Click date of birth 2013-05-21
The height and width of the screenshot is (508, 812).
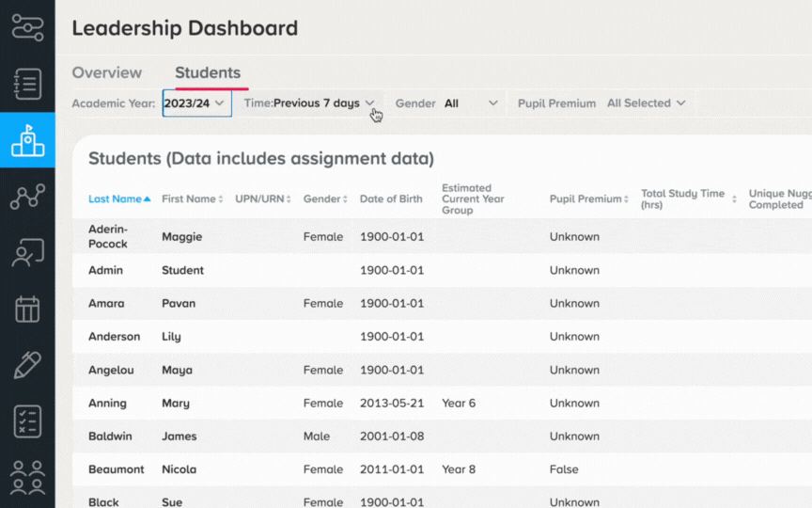(x=392, y=403)
